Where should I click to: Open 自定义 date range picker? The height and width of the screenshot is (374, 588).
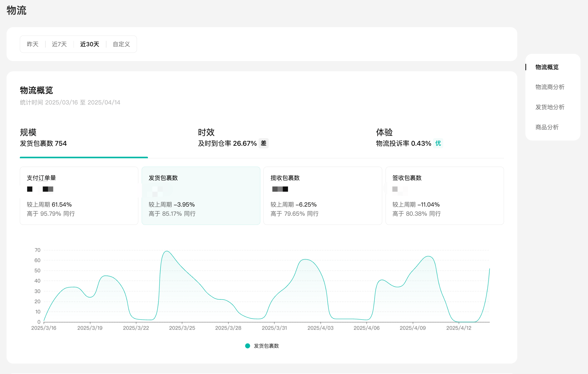tap(121, 44)
